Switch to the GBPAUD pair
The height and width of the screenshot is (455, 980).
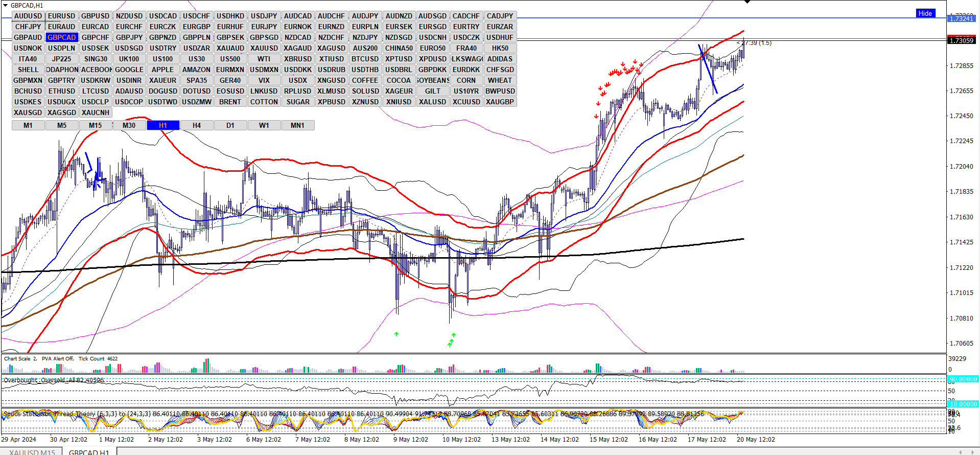[28, 37]
